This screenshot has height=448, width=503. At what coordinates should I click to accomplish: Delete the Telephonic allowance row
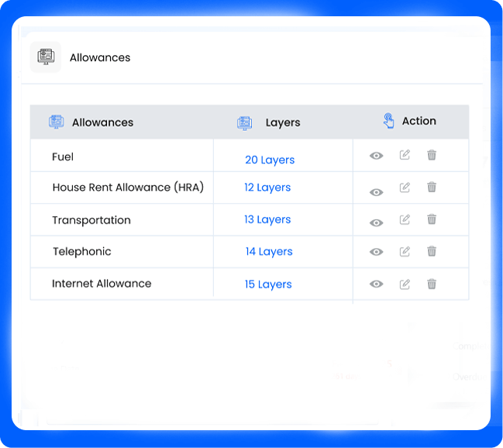pyautogui.click(x=432, y=251)
